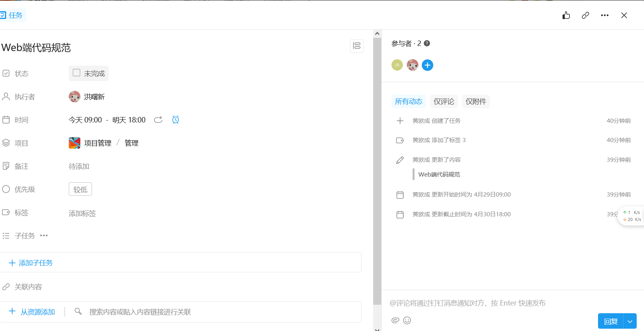Click the 子任务 list icon

[x=6, y=236]
